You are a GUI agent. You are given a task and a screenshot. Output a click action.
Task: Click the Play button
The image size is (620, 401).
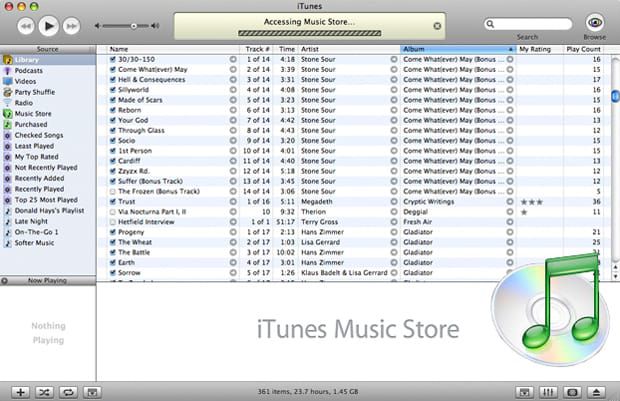click(x=49, y=26)
